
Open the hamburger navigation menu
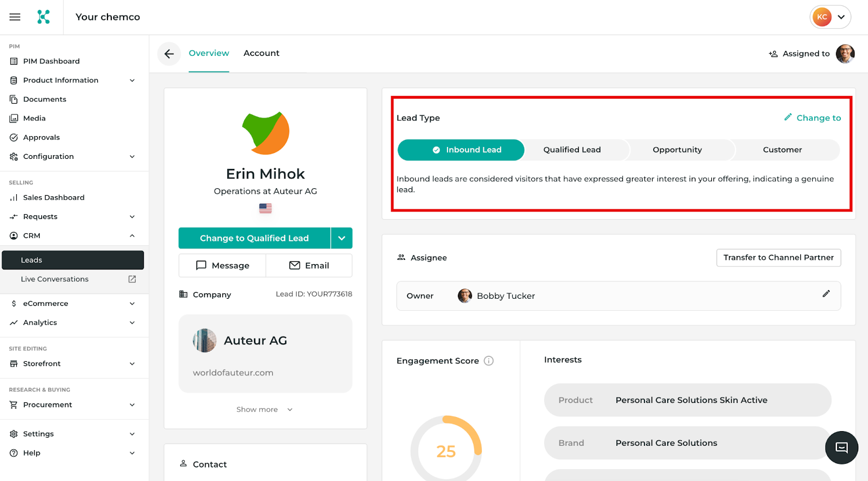pyautogui.click(x=15, y=17)
